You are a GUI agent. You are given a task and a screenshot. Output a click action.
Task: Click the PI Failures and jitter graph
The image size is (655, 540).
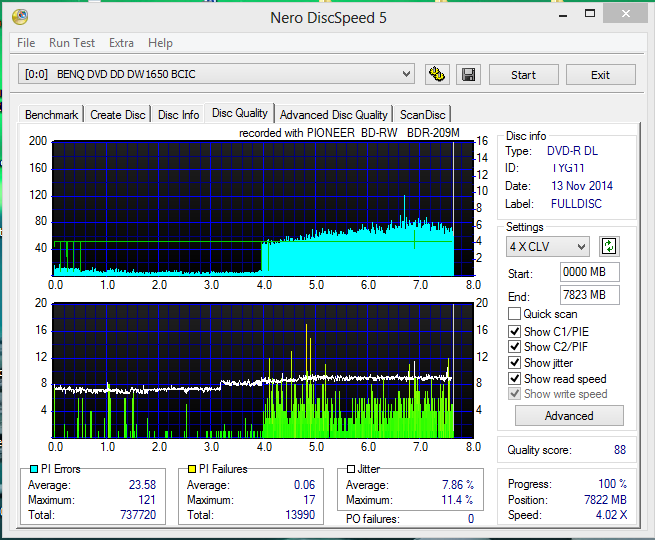tap(264, 370)
